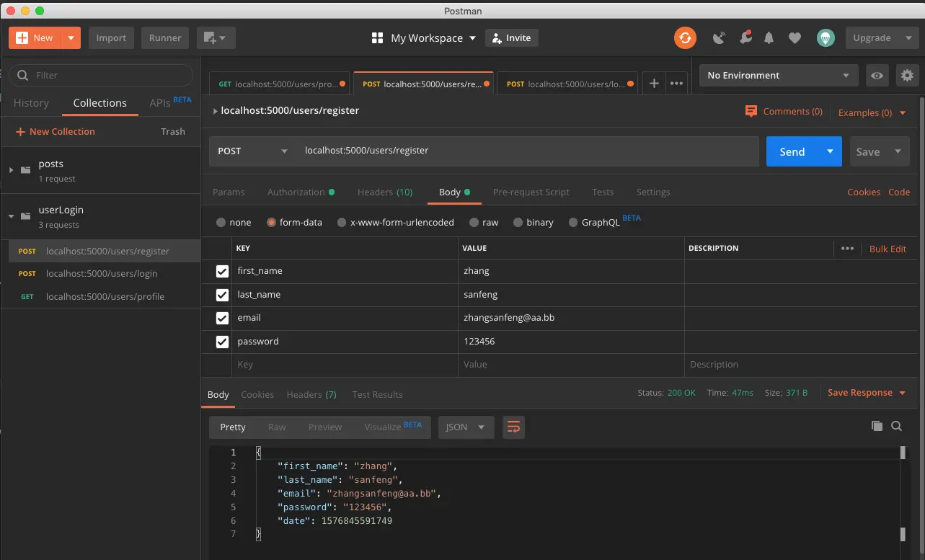Select x-www-form-urlencoded radio option

click(x=342, y=223)
